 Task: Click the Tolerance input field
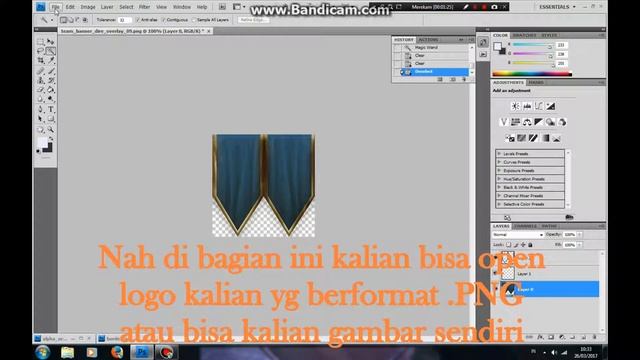click(x=124, y=20)
